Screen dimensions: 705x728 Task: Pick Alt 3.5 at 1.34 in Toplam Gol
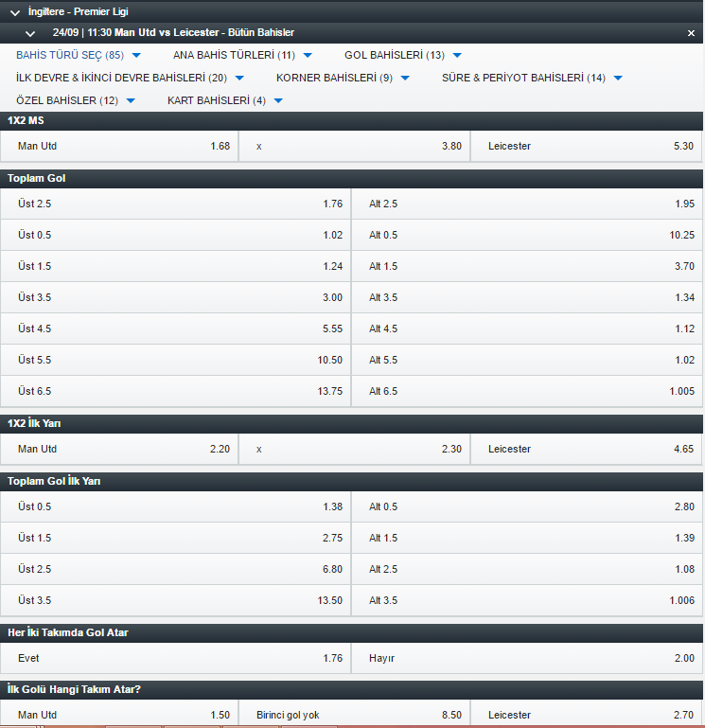(x=527, y=297)
